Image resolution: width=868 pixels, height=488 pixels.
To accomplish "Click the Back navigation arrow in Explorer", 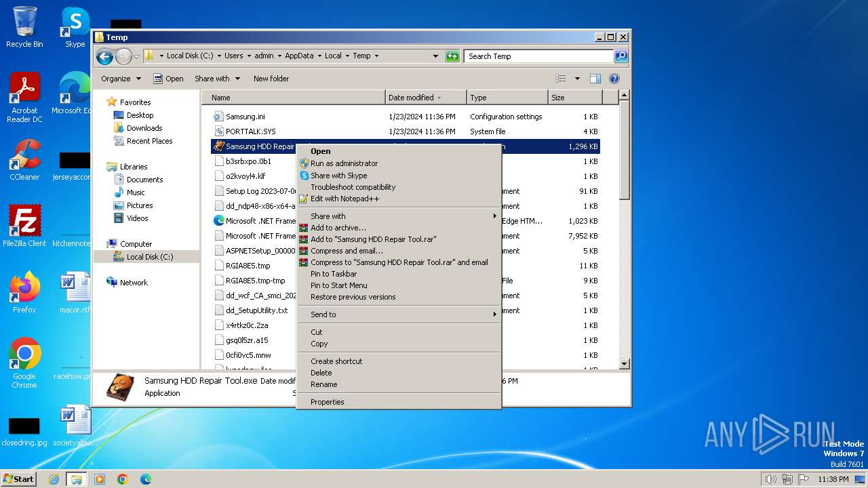I will point(104,56).
